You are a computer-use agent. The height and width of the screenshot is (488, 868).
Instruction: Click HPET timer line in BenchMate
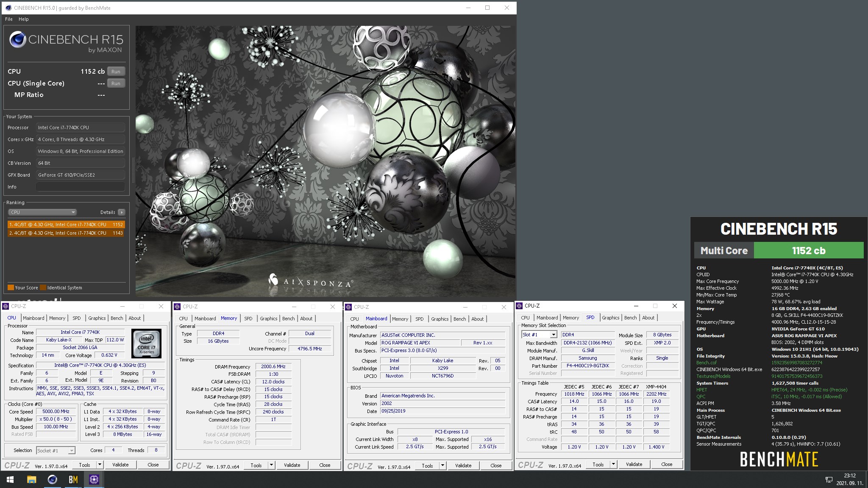pos(771,390)
